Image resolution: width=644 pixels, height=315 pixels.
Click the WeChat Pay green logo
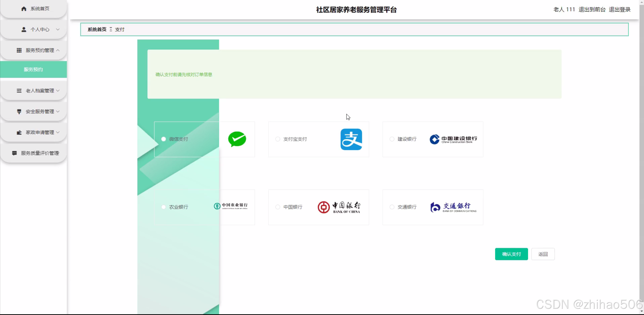[237, 139]
